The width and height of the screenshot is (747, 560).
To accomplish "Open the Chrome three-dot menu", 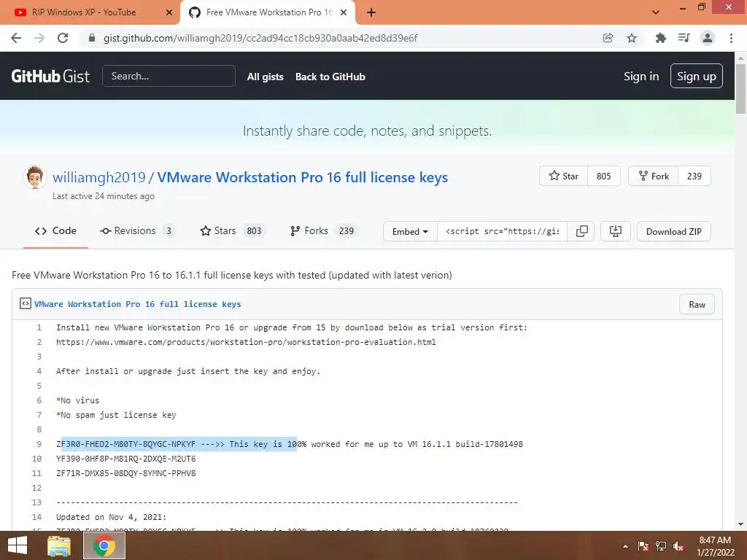I will tap(731, 38).
